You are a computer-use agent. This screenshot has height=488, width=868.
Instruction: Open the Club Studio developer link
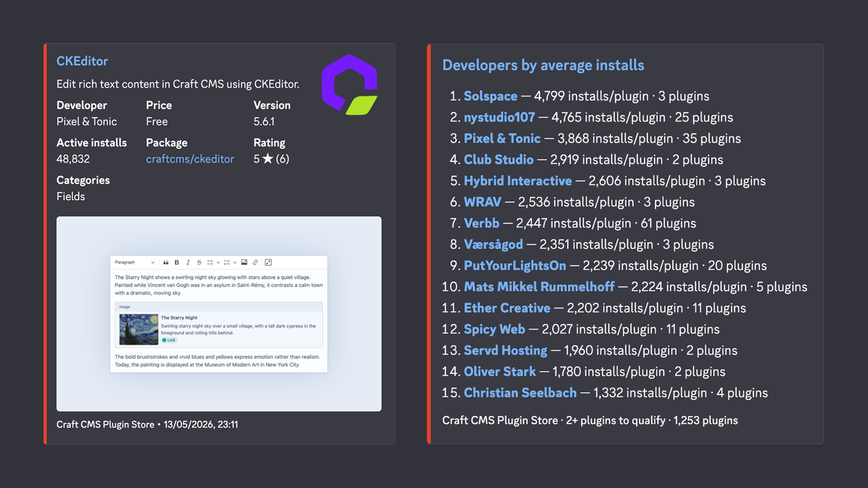coord(499,160)
